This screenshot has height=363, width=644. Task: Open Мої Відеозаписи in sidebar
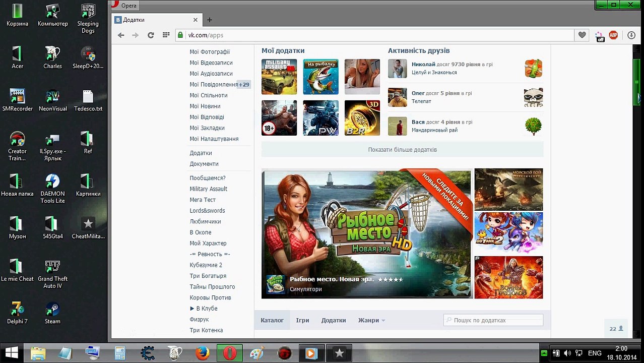pyautogui.click(x=211, y=63)
